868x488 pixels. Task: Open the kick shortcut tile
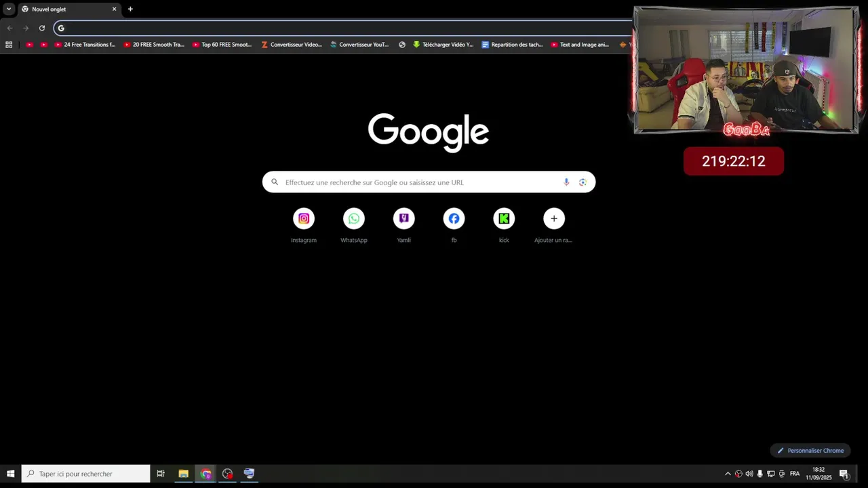pyautogui.click(x=504, y=219)
